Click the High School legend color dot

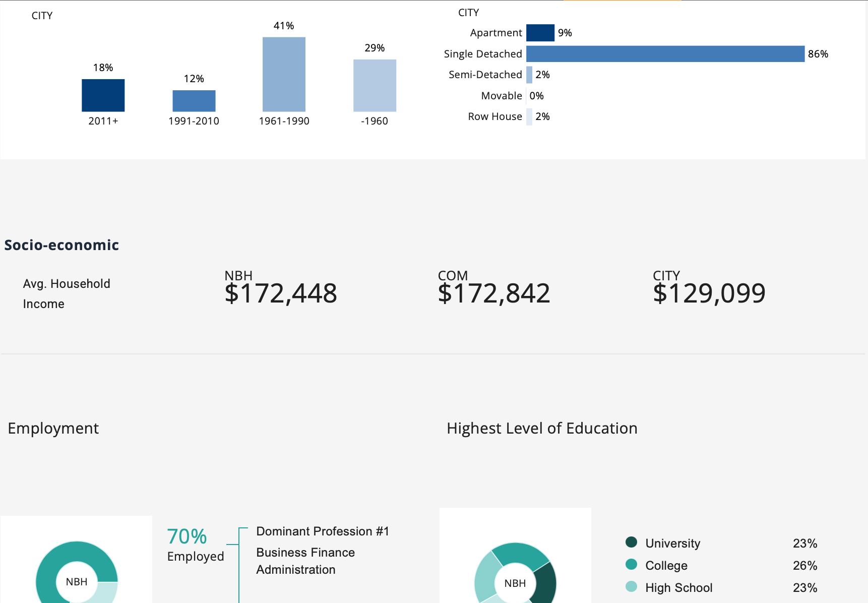pyautogui.click(x=631, y=587)
